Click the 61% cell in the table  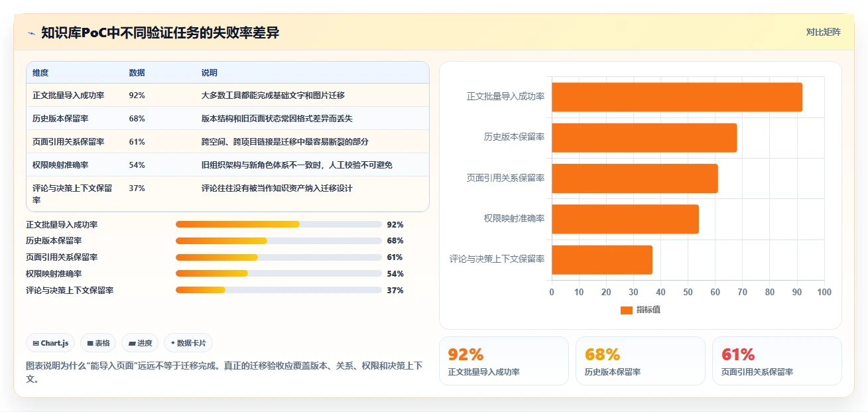coord(137,142)
